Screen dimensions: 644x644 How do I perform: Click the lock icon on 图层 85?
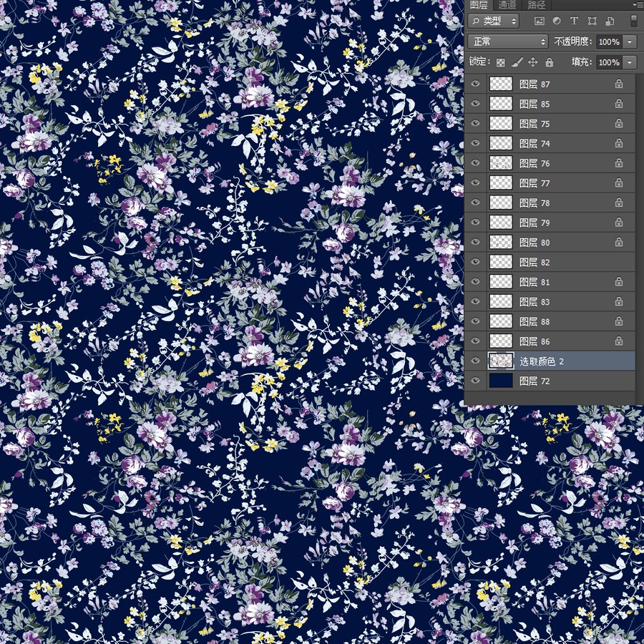click(619, 104)
